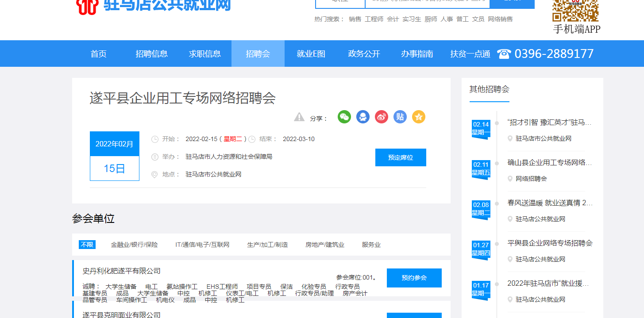644x318 pixels.
Task: Filter by 房地产/建筑业 industry
Action: pyautogui.click(x=325, y=245)
